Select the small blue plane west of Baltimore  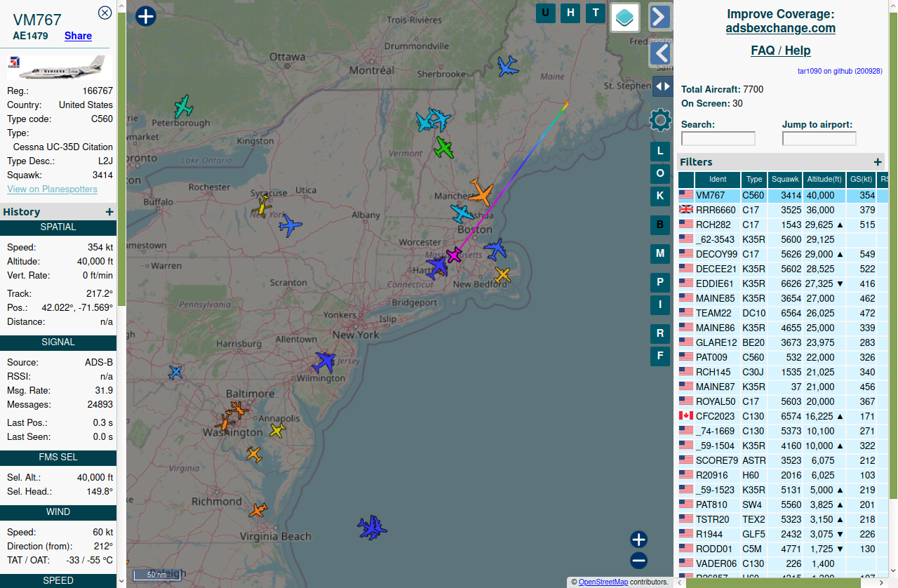coord(175,372)
